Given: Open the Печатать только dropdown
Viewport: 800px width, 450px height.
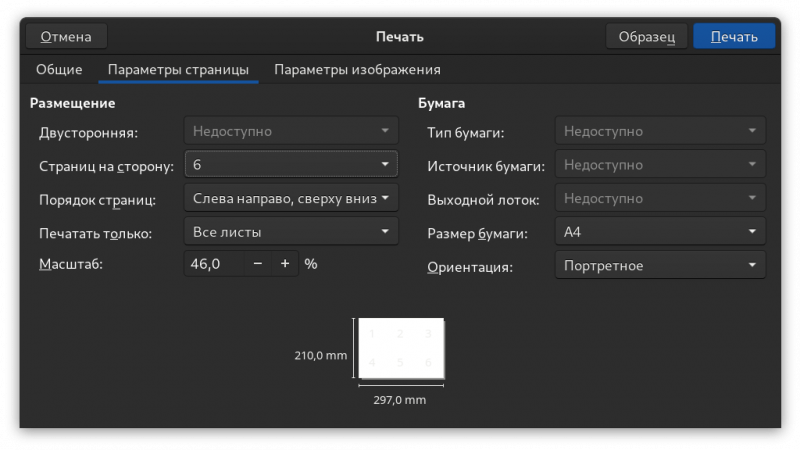Looking at the screenshot, I should click(x=291, y=232).
